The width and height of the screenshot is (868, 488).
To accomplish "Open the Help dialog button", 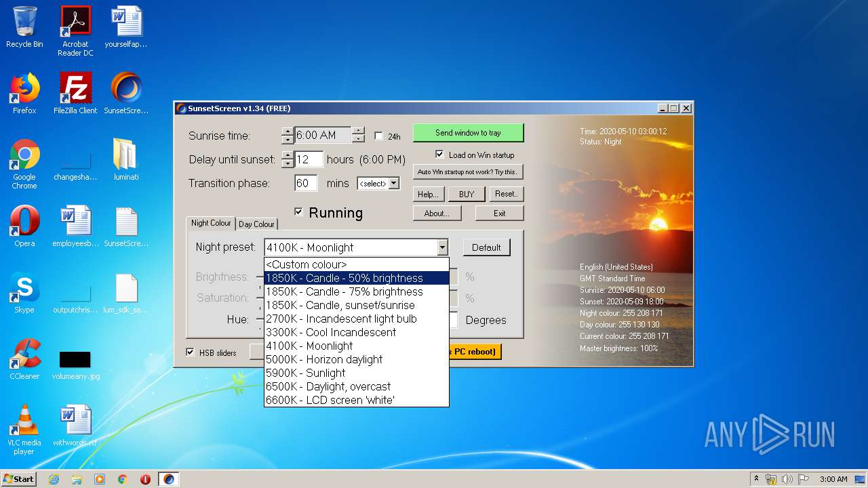I will tap(428, 194).
